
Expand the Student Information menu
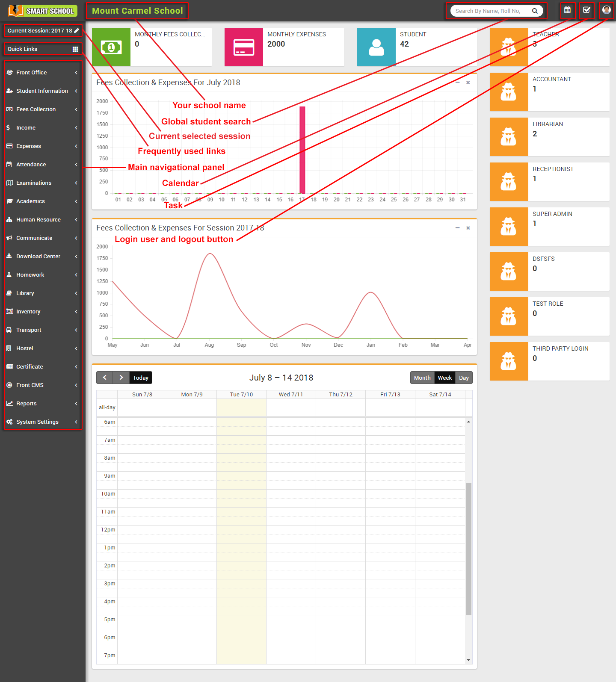tap(42, 91)
